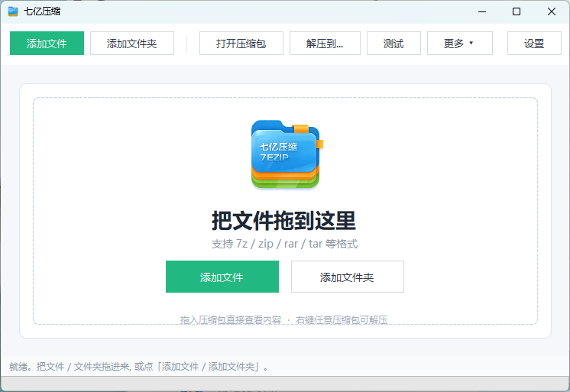Viewport: 570px width, 392px height.
Task: Open an archive with 打开压缩包
Action: (x=241, y=44)
